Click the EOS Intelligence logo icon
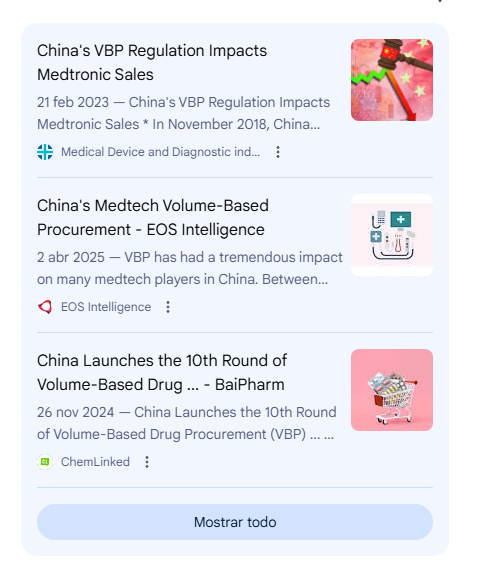This screenshot has width=479, height=587. click(x=45, y=307)
